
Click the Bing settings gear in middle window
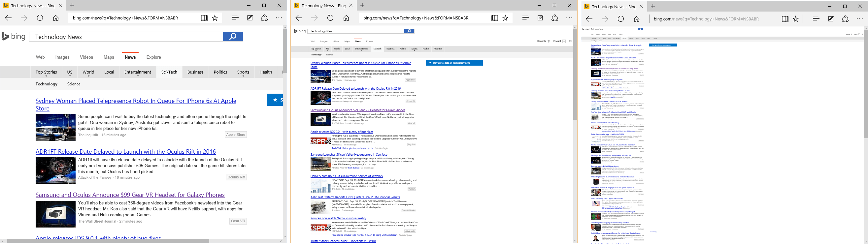pos(570,41)
